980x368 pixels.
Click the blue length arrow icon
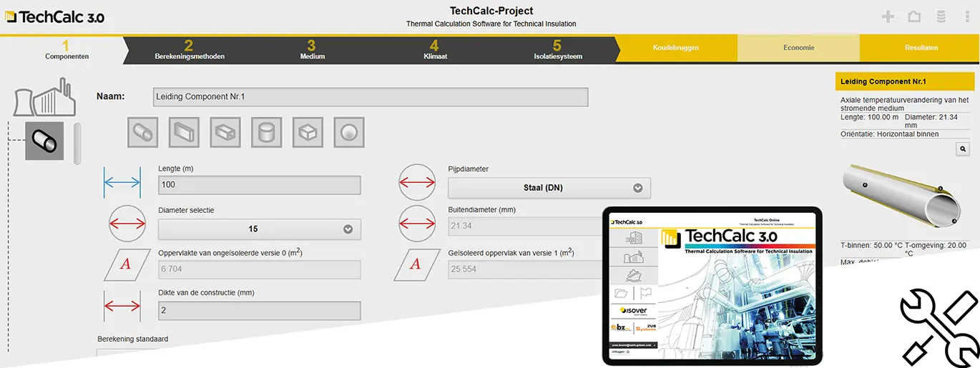(x=122, y=182)
